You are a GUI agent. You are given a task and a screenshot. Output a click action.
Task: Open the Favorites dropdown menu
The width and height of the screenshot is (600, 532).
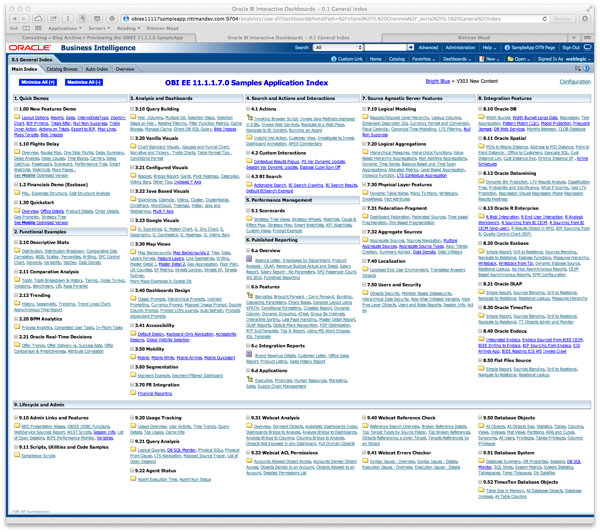pos(423,59)
